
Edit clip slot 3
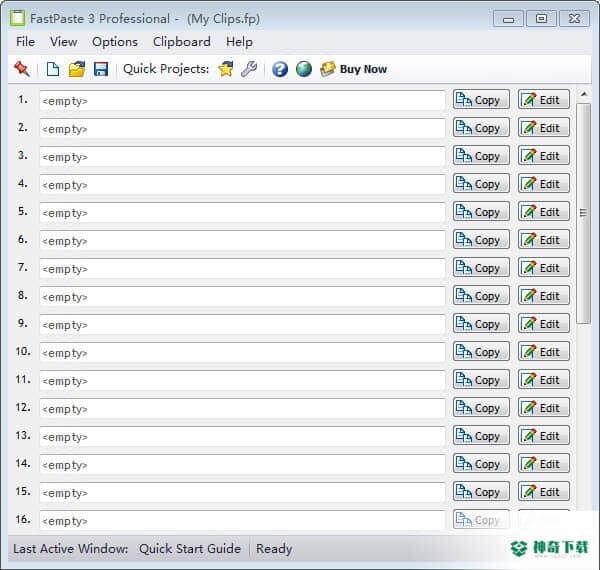(544, 155)
